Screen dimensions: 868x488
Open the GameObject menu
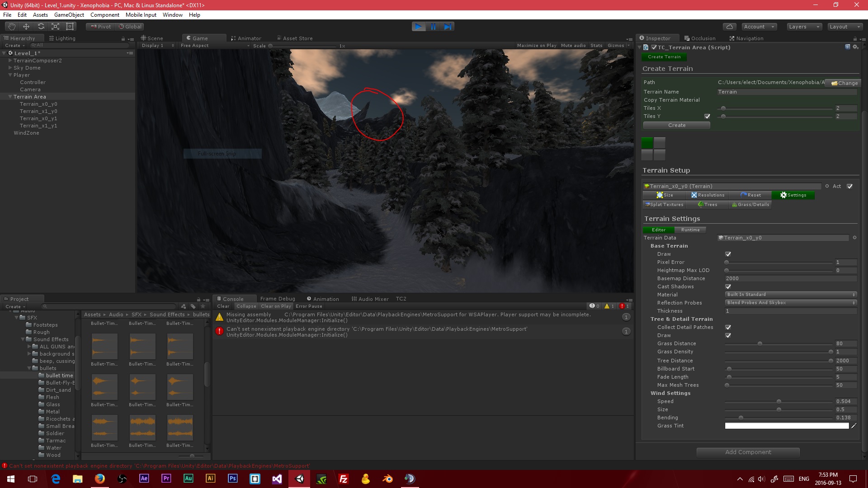[69, 15]
